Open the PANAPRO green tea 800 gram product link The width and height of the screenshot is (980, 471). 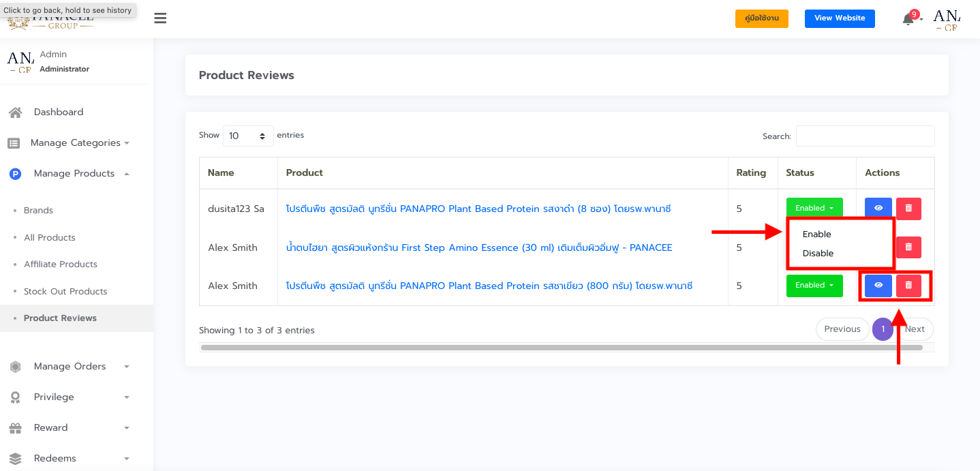[489, 286]
